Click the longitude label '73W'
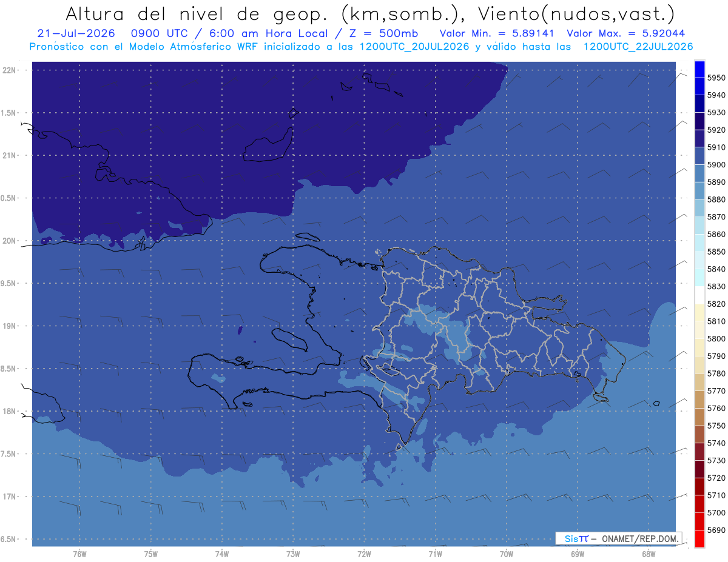The height and width of the screenshot is (562, 728). point(293,554)
